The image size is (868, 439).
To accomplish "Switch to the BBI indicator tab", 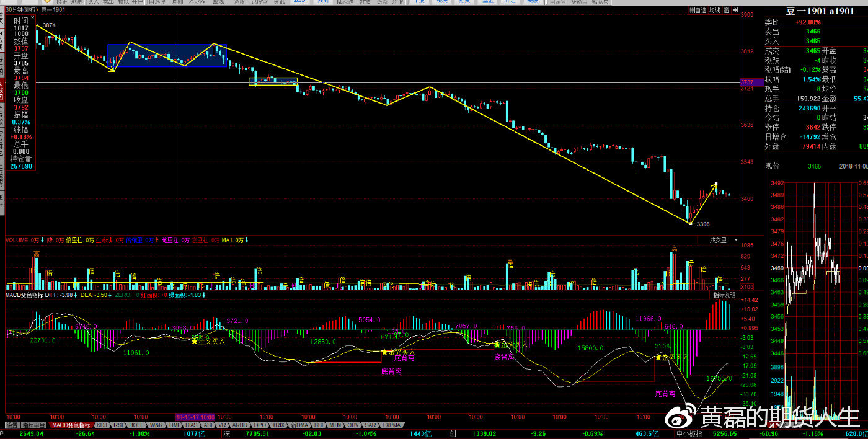I will click(319, 425).
